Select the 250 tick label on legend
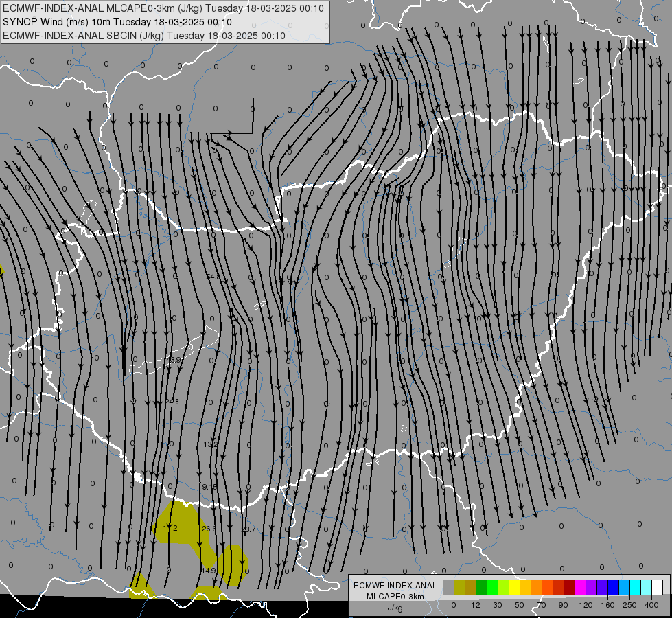The image size is (672, 618). tap(629, 605)
